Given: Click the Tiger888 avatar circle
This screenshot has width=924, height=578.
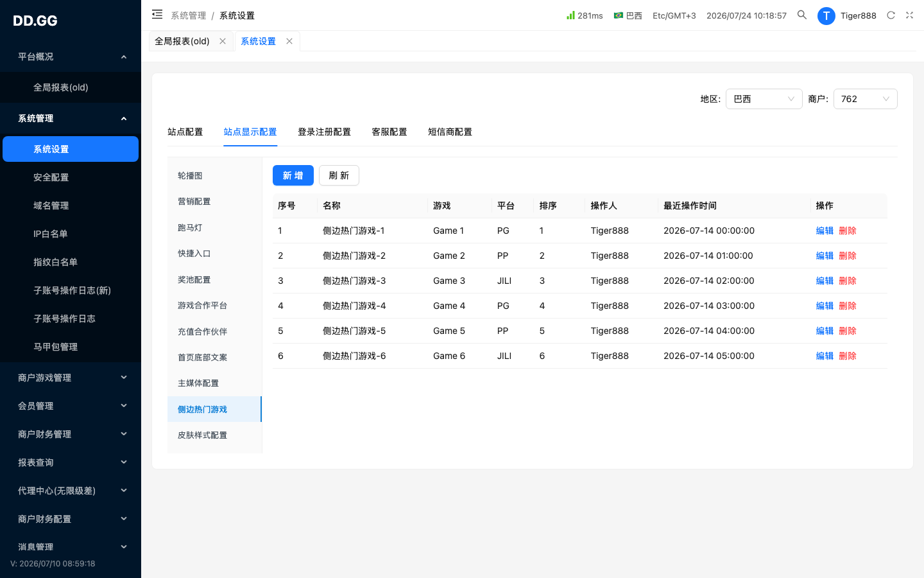Looking at the screenshot, I should 826,16.
